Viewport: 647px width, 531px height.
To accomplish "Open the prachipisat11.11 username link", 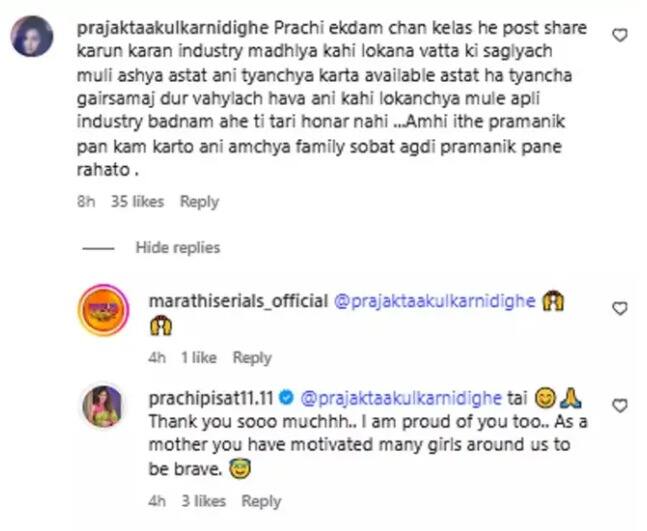I will click(x=211, y=398).
